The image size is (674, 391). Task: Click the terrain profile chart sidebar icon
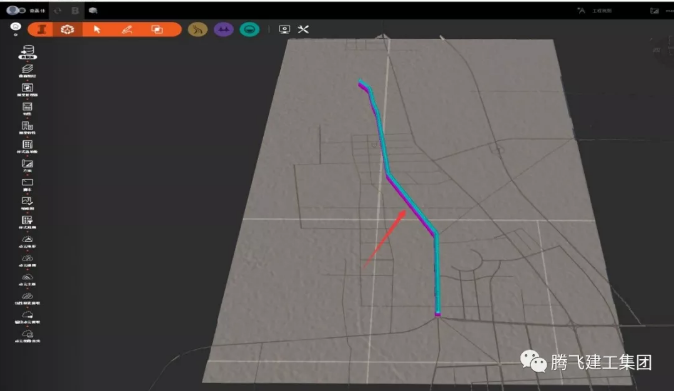tap(28, 165)
